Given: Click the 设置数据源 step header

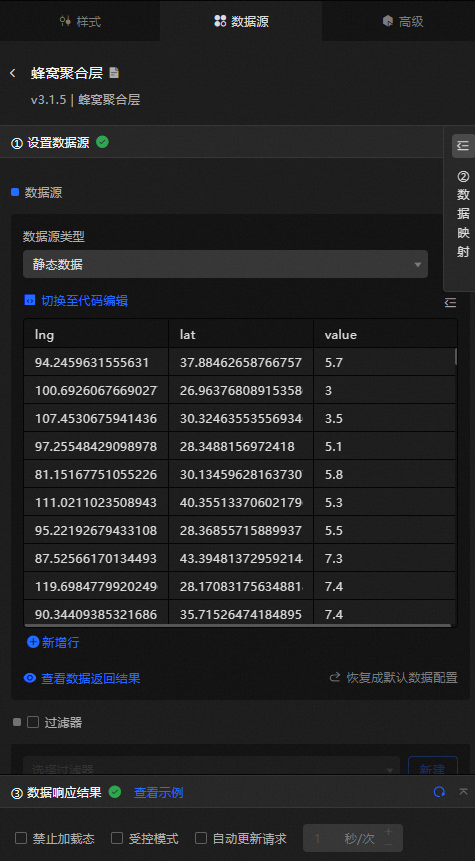Looking at the screenshot, I should 221,142.
